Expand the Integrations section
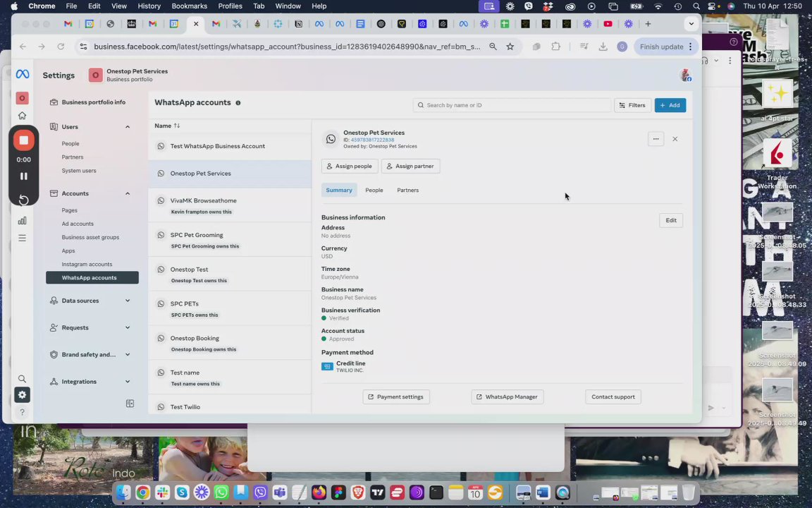The image size is (812, 508). point(128,382)
